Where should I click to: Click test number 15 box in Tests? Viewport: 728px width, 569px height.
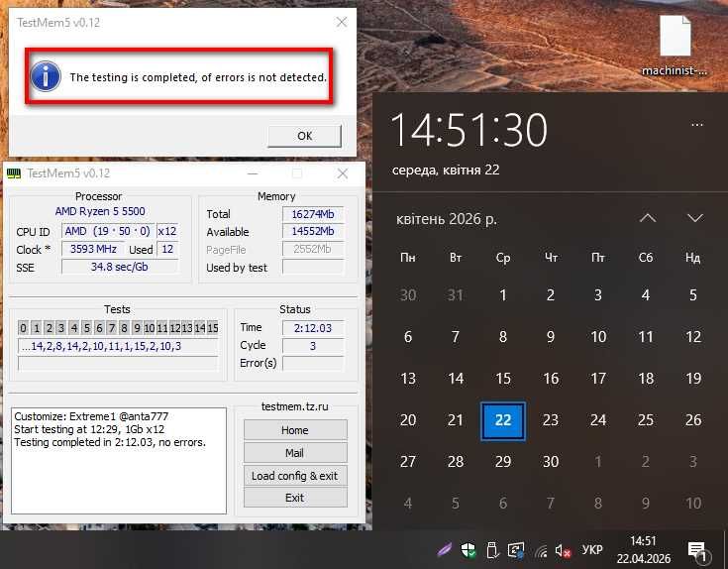(213, 328)
